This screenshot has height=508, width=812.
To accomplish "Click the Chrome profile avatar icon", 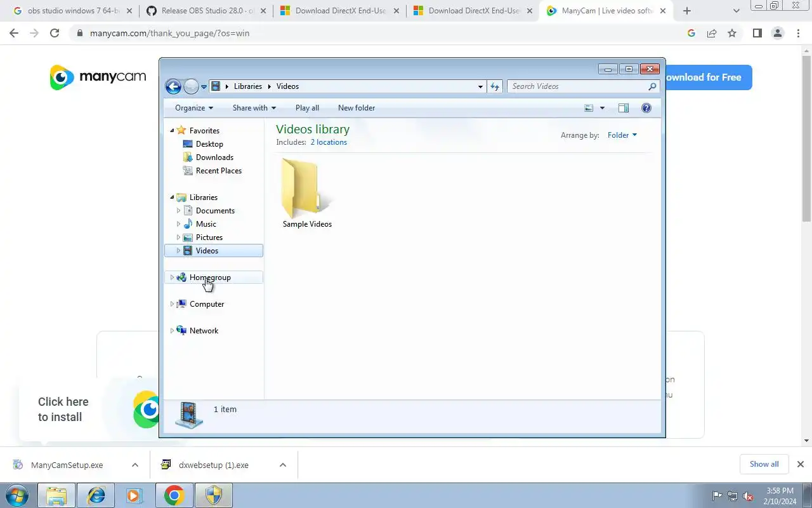I will (778, 33).
